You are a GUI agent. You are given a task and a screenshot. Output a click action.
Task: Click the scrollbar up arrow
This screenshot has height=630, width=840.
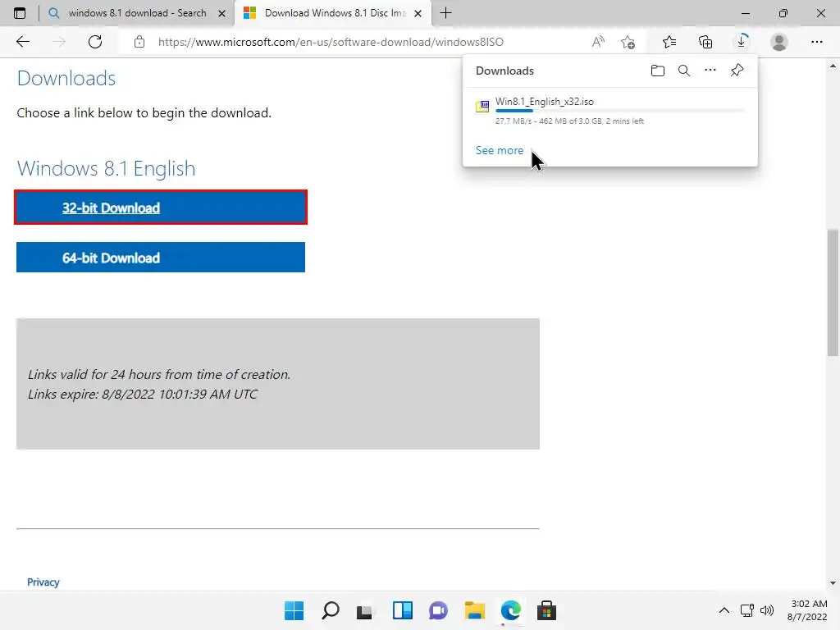coord(833,66)
